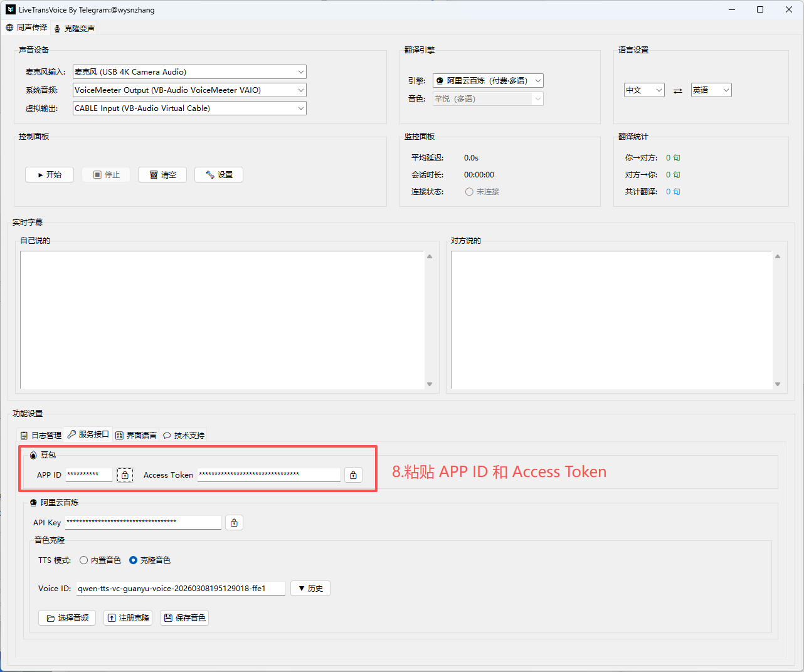Click lock icon beside Access Token field
Screen dimensions: 804x672
[x=353, y=475]
